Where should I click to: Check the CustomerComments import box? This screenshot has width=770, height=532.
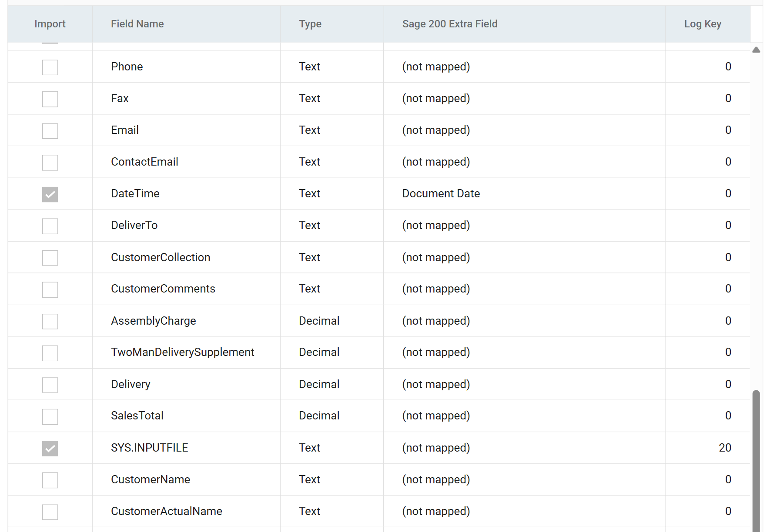(x=50, y=289)
